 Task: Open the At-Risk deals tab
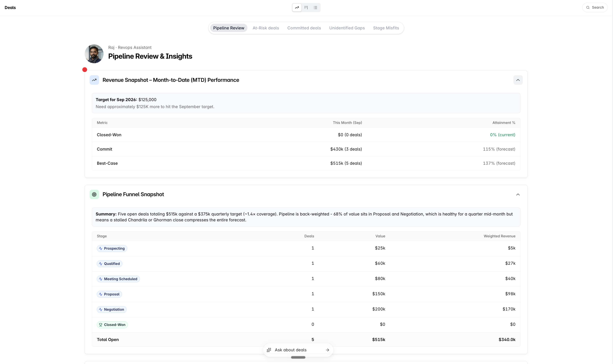(266, 28)
